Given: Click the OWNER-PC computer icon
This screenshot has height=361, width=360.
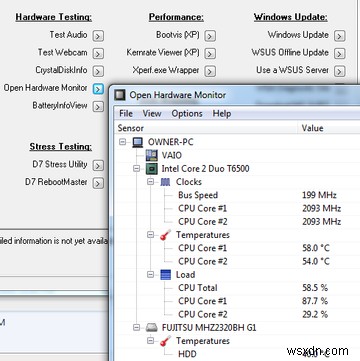Looking at the screenshot, I should point(138,142).
